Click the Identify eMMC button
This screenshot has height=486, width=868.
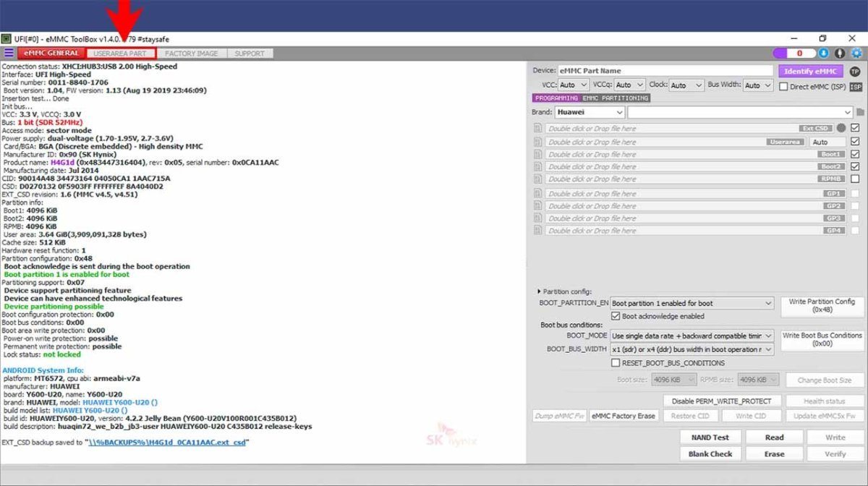pyautogui.click(x=811, y=71)
